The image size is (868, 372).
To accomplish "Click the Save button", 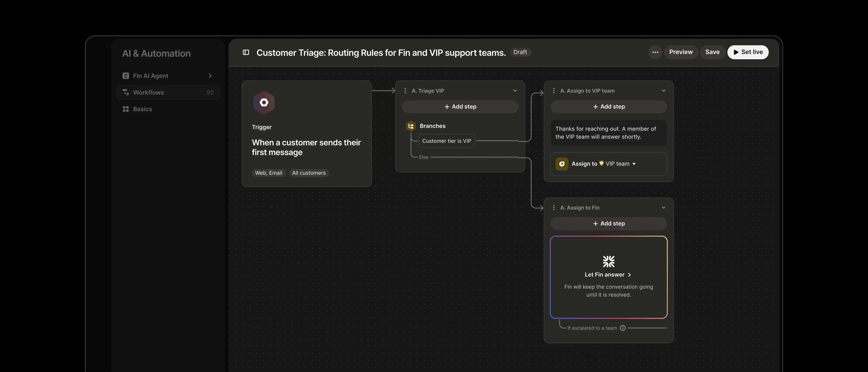I will click(x=712, y=52).
